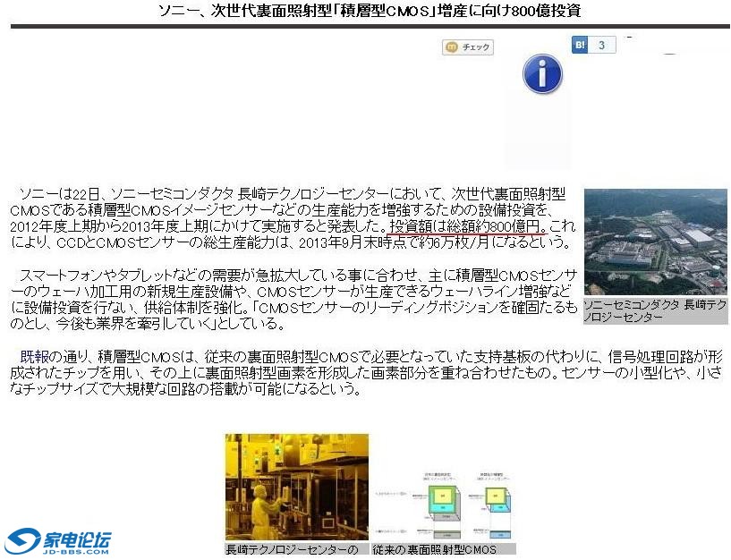Enlarge the yellow cleanroom worker photo
The height and width of the screenshot is (560, 731).
(x=296, y=487)
